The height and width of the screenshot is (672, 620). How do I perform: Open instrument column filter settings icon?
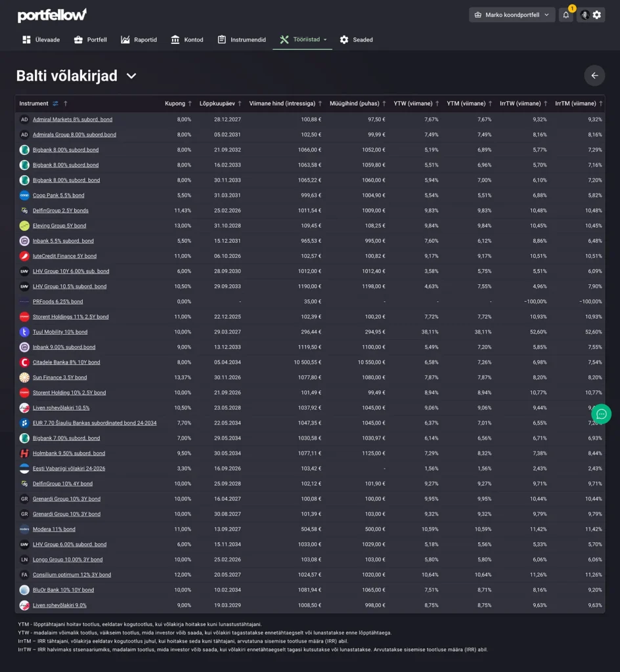point(55,103)
